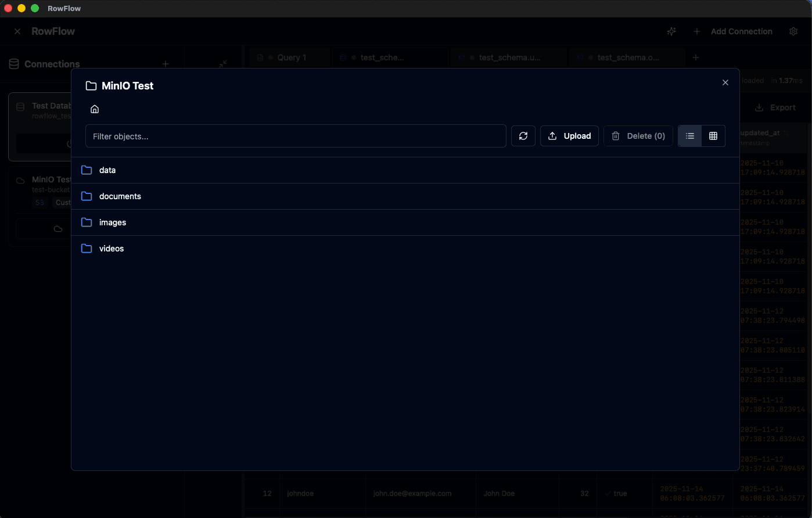Click the Filter objects input field
Screen dimensions: 812x518
(296, 136)
